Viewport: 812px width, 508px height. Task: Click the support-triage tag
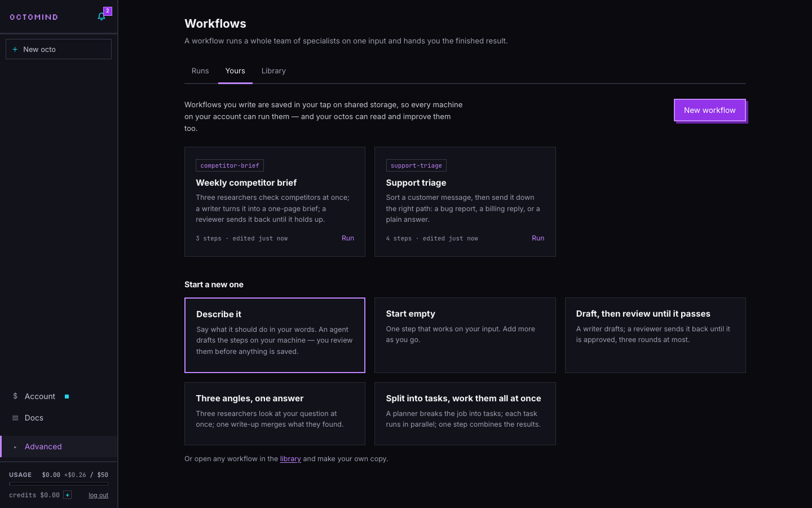416,165
